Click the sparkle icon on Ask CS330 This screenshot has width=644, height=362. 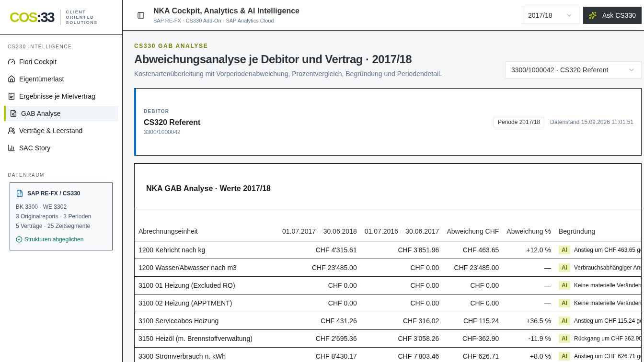point(593,15)
